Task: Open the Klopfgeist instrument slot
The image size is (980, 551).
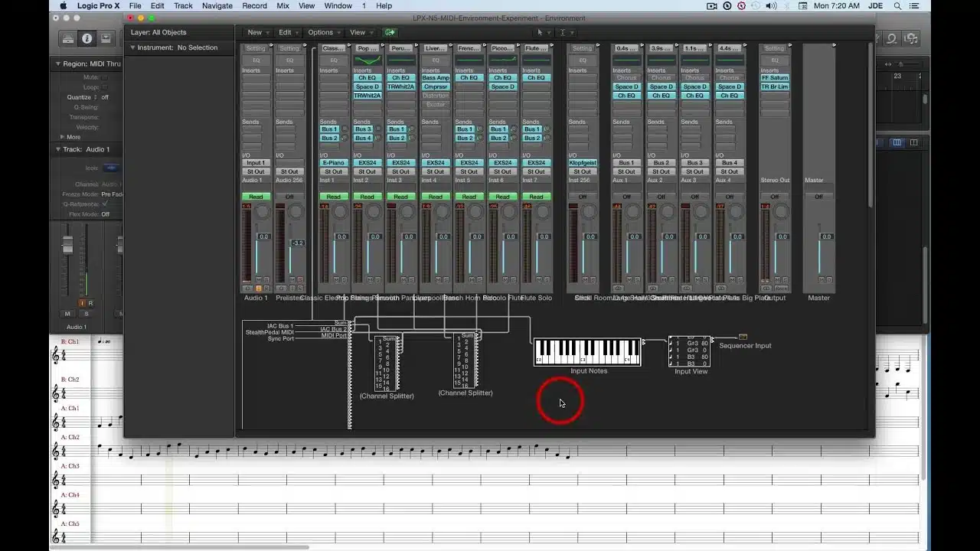Action: click(x=583, y=163)
